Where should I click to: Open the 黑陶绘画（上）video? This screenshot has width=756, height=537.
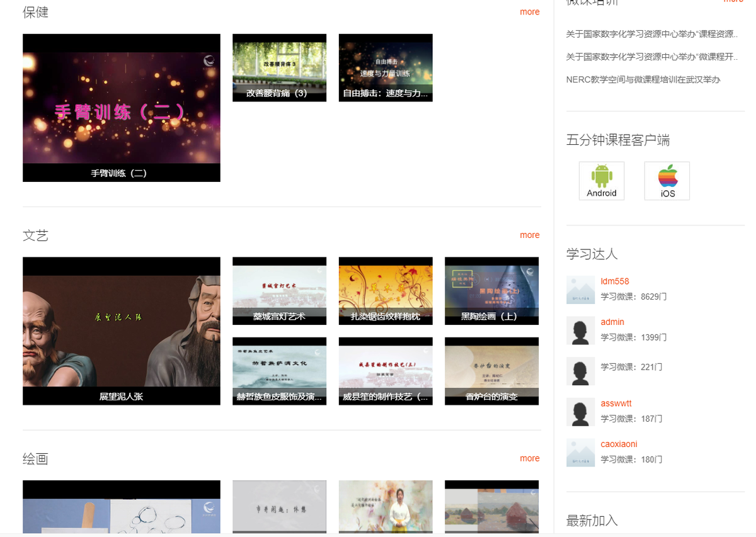coord(491,290)
